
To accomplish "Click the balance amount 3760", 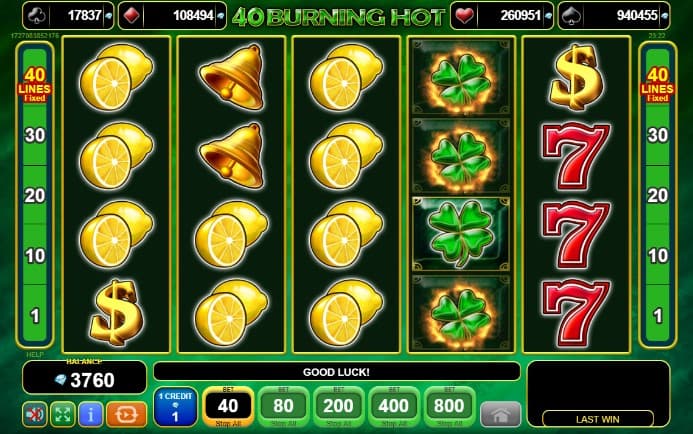I will (92, 380).
